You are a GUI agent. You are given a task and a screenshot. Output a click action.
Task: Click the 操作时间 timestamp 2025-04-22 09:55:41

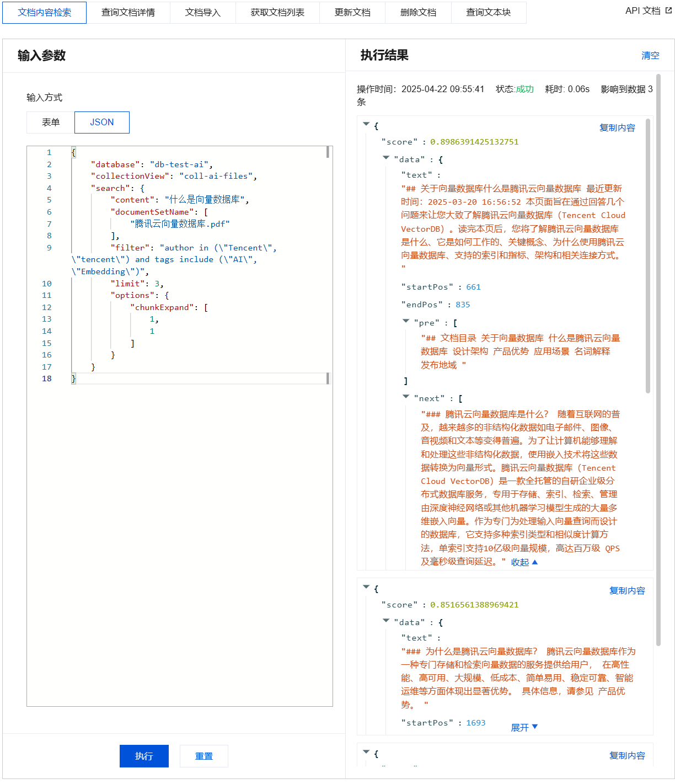443,89
